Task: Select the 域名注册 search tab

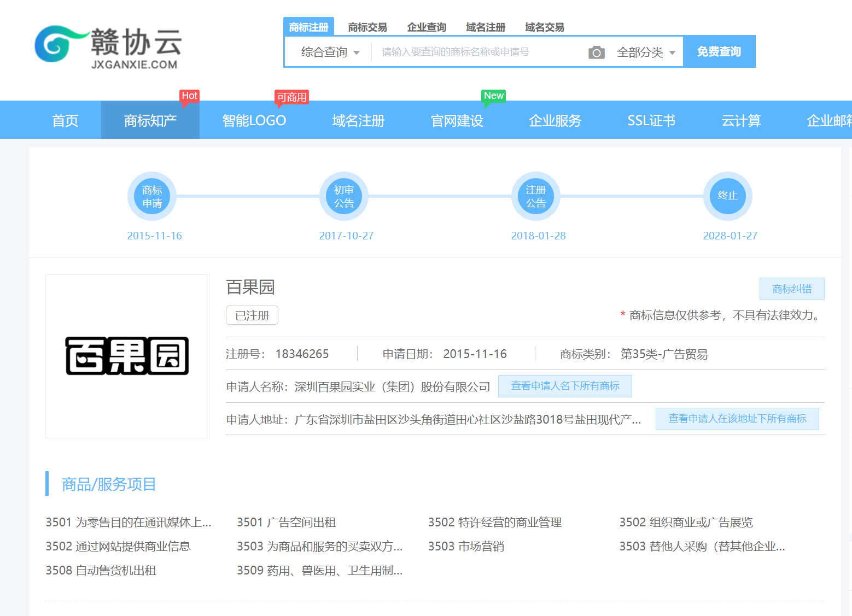Action: pos(486,27)
